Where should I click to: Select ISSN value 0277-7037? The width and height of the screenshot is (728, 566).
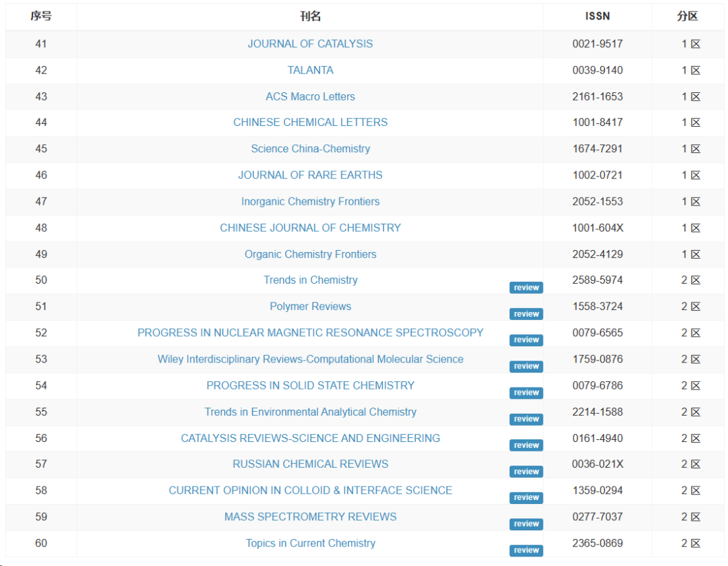[x=597, y=517]
